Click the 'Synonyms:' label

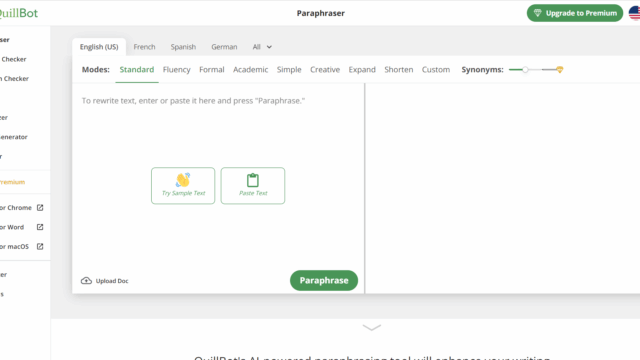[x=482, y=70]
